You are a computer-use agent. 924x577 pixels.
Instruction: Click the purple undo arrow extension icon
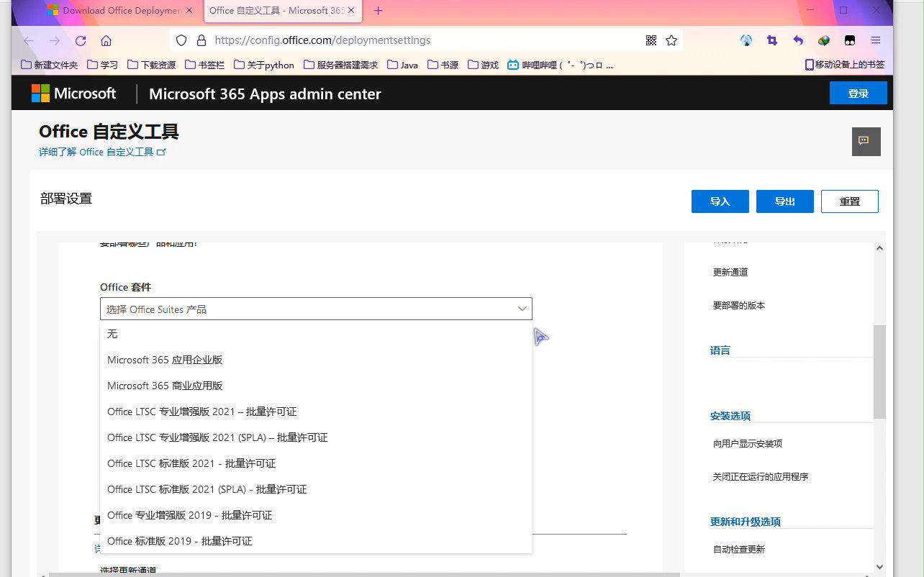click(798, 40)
